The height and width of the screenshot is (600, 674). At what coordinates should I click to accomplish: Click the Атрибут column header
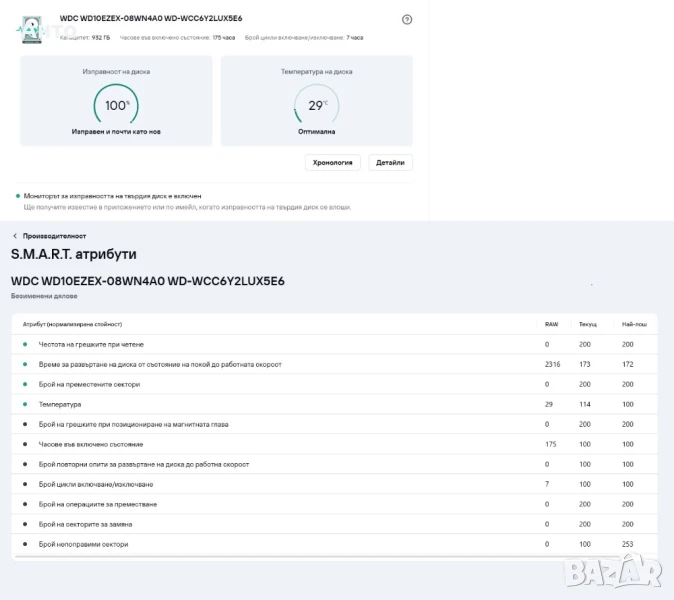(x=72, y=324)
